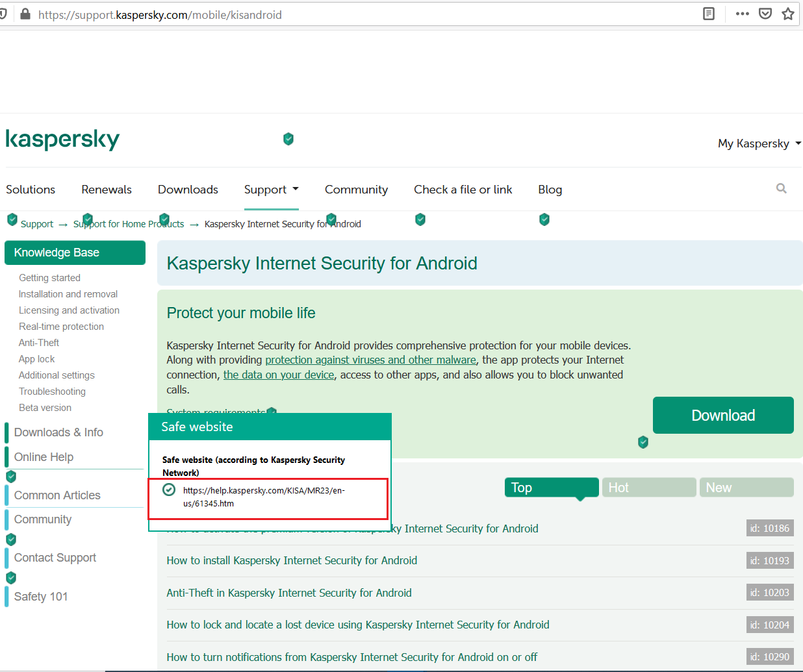Open the Renewals menu item
Image resolution: width=803 pixels, height=672 pixels.
[107, 190]
